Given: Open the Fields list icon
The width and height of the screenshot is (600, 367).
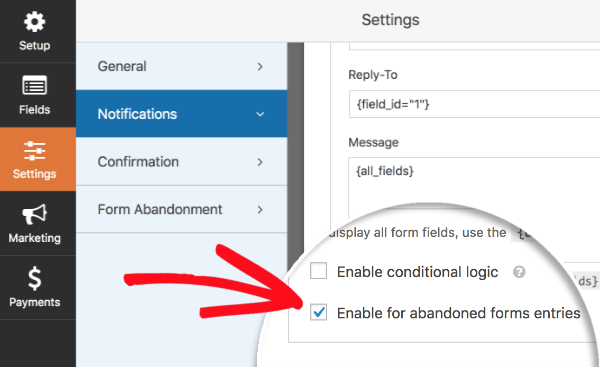Looking at the screenshot, I should tap(34, 85).
